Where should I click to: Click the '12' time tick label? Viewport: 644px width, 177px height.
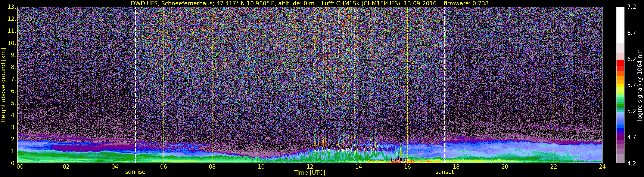coord(310,167)
